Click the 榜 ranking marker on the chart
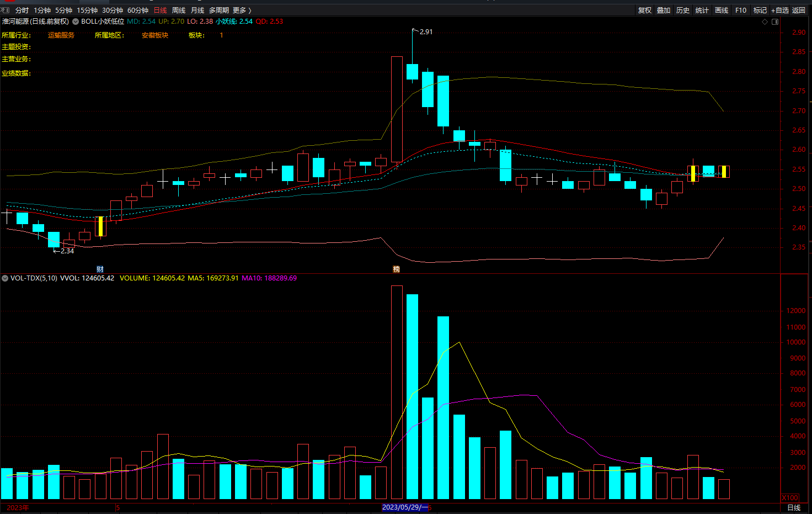This screenshot has height=514, width=812. coord(396,269)
